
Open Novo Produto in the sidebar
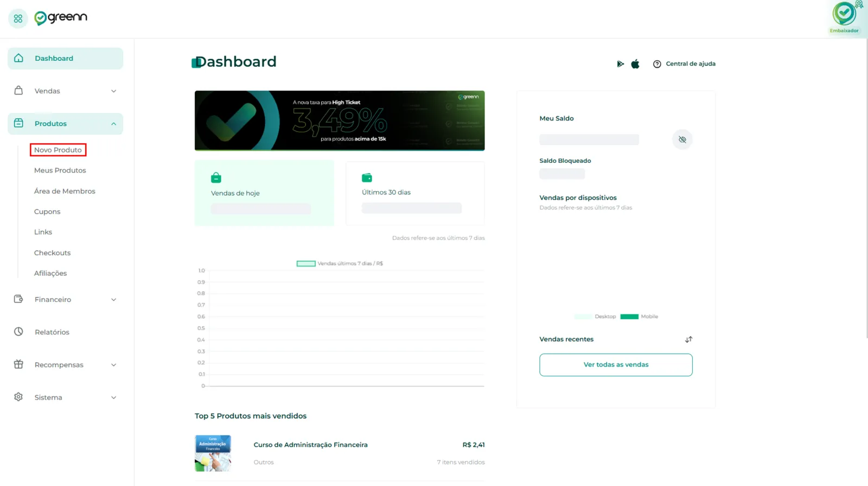[58, 150]
